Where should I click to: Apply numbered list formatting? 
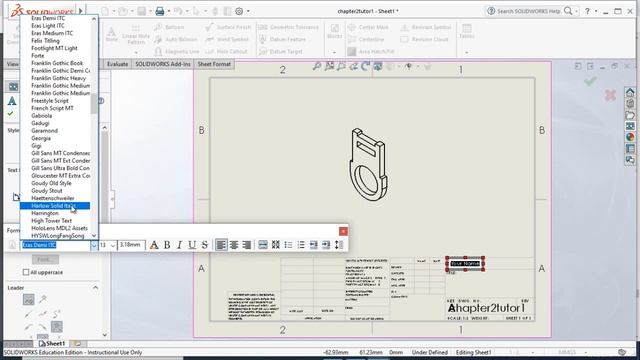tap(301, 245)
